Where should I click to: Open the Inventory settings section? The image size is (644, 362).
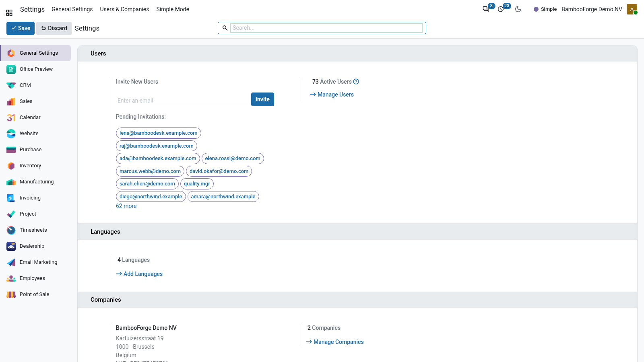[x=35, y=166]
